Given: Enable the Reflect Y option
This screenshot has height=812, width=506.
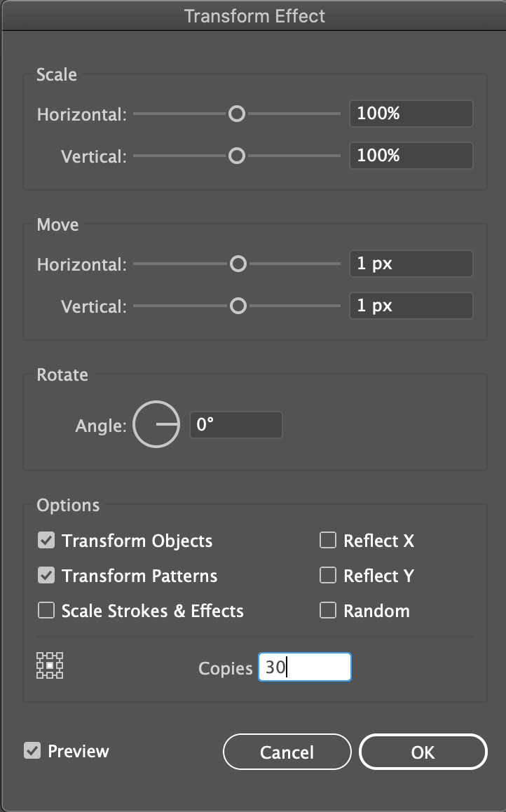Looking at the screenshot, I should point(327,576).
